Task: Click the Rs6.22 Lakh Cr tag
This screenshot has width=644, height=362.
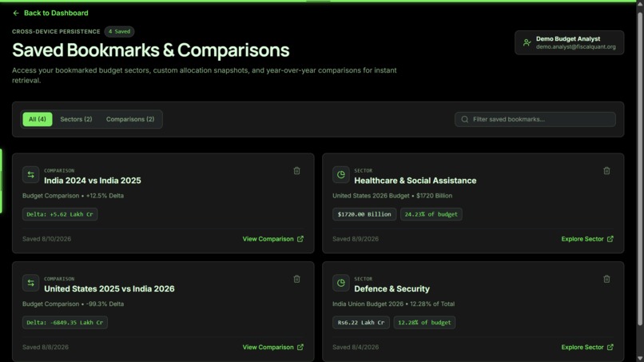Action: pos(361,323)
